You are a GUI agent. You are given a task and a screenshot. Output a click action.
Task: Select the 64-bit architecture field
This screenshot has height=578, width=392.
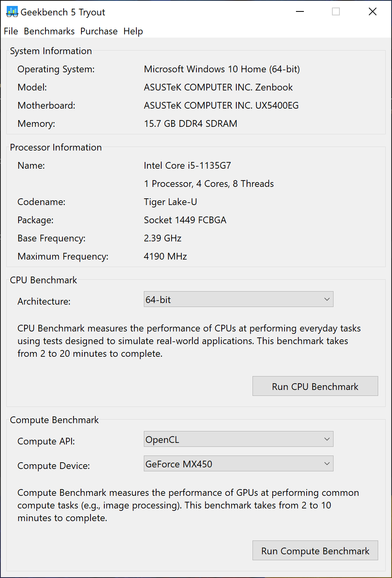coord(217,299)
